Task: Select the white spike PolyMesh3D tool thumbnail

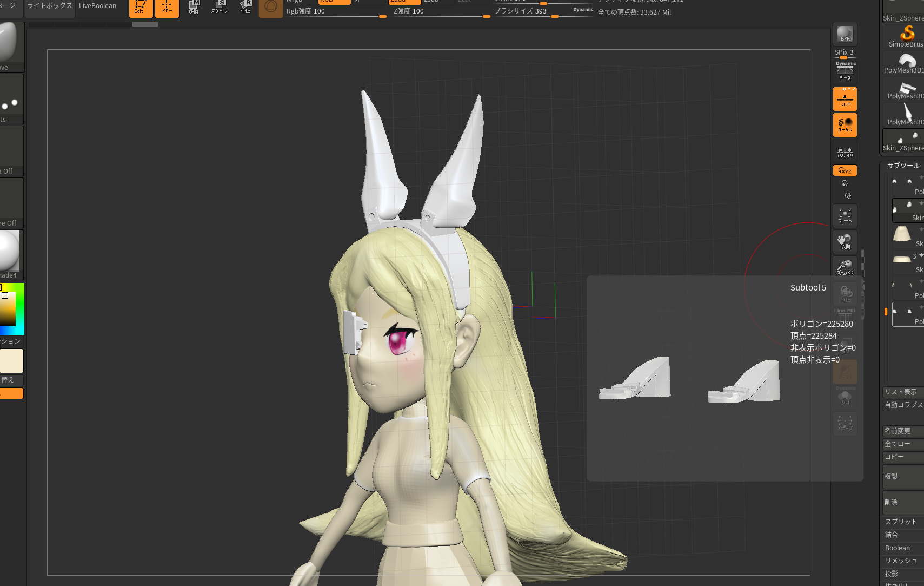Action: pyautogui.click(x=906, y=115)
